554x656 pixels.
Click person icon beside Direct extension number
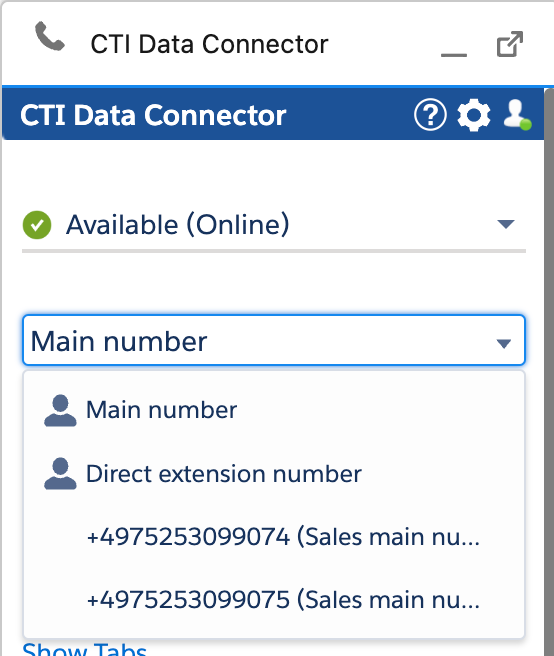pos(60,474)
